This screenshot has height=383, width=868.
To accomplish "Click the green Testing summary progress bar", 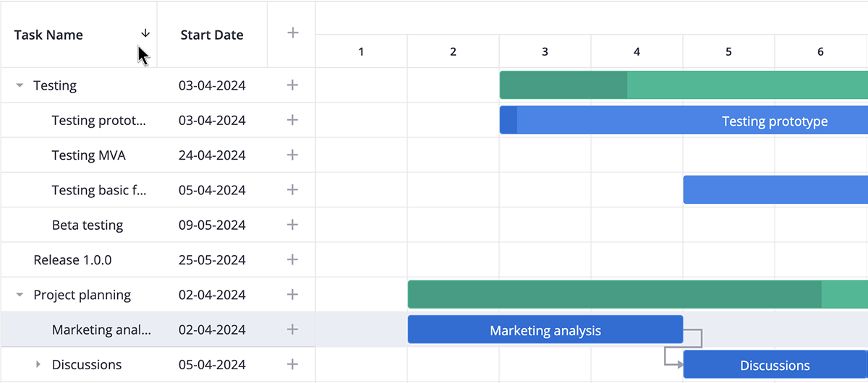I will (684, 85).
